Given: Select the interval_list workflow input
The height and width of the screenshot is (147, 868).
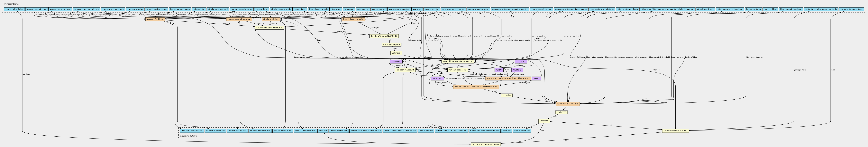Looking at the screenshot, I should pos(199,9).
